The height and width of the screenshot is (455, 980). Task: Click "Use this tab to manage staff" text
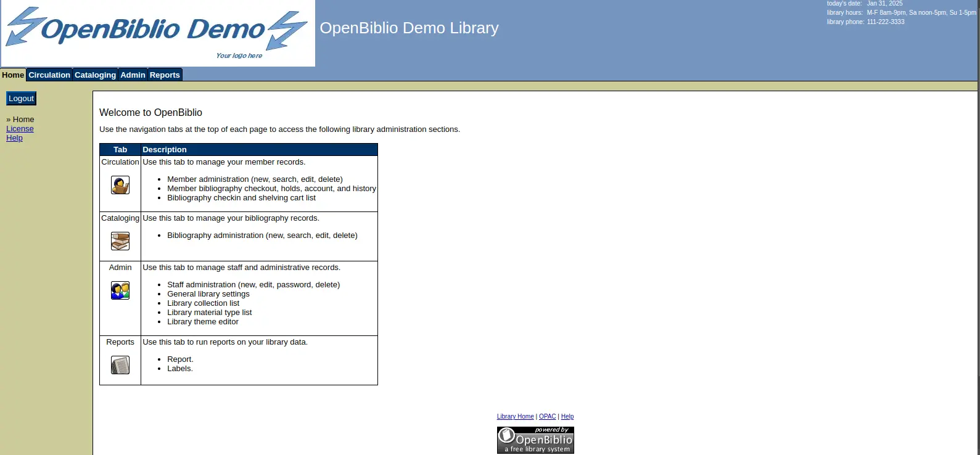point(241,268)
